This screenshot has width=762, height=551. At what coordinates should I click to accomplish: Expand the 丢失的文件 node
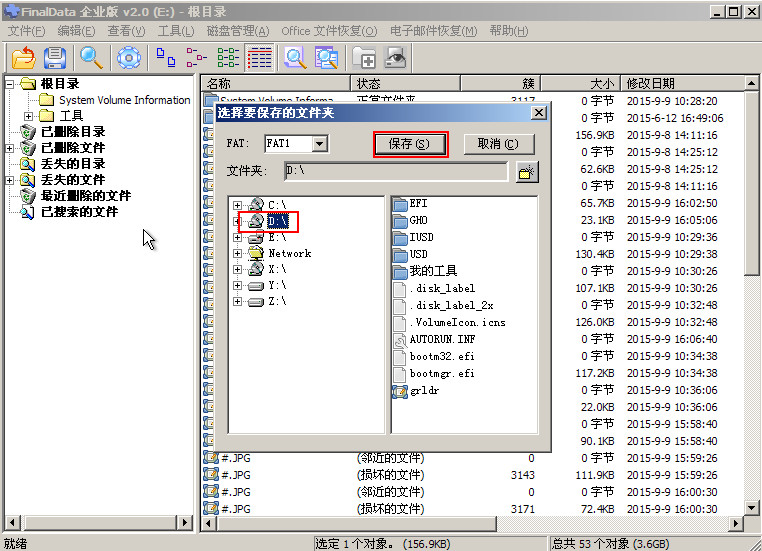[x=10, y=180]
